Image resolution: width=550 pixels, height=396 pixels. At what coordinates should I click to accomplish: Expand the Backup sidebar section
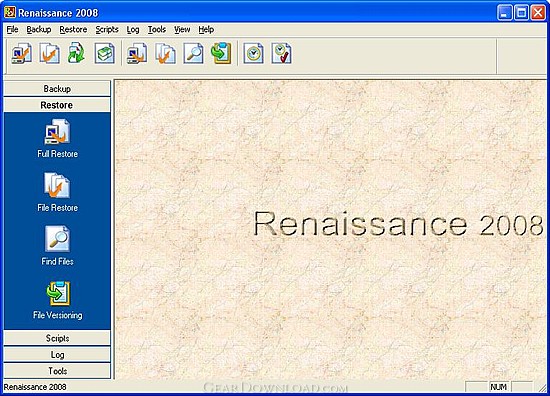(x=57, y=88)
